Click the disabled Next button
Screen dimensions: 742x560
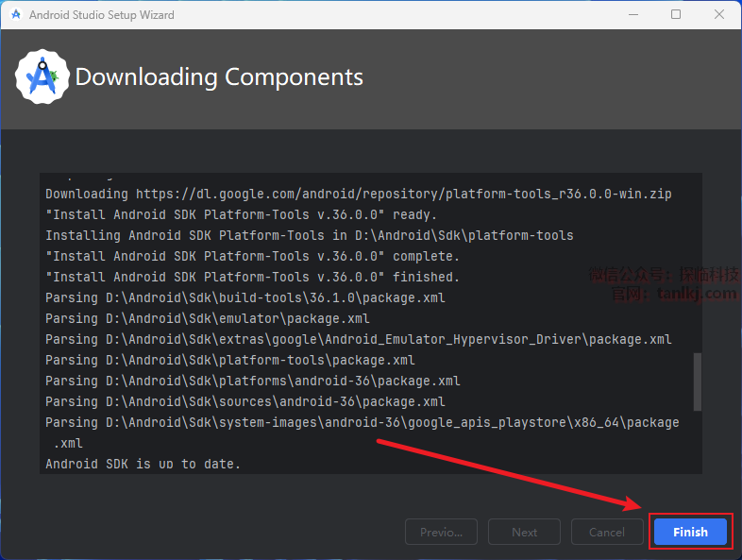click(524, 532)
